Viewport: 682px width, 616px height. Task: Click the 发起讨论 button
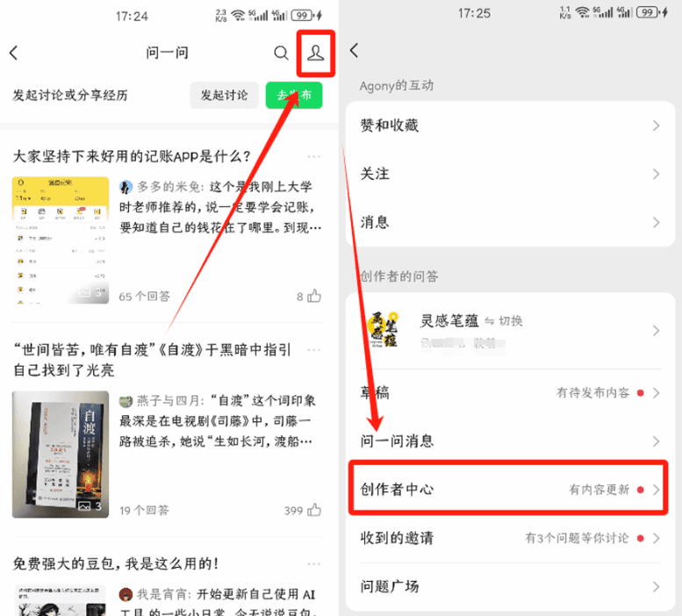point(224,95)
